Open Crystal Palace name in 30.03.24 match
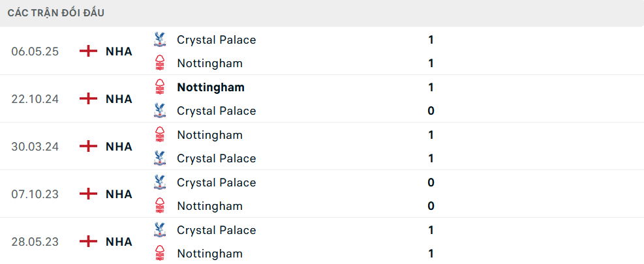 click(216, 158)
